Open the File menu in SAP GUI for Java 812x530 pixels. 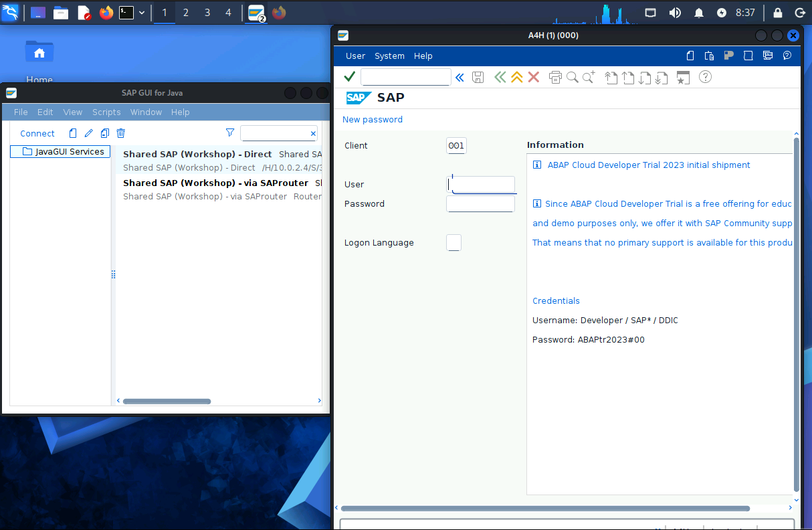(21, 112)
